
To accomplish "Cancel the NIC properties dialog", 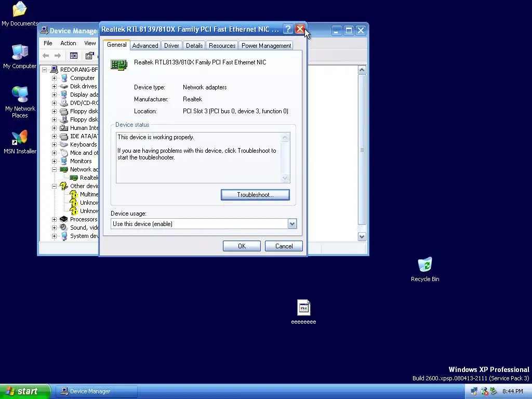I will point(284,246).
